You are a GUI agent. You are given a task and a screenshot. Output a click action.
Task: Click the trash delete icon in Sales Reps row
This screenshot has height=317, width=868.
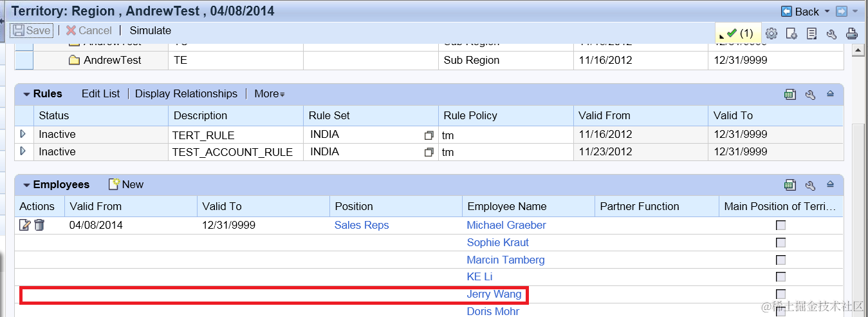point(39,225)
